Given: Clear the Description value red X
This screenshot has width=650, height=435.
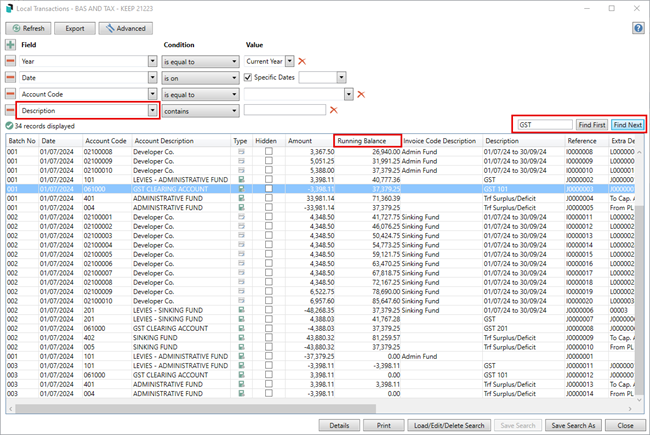Looking at the screenshot, I should click(x=333, y=110).
